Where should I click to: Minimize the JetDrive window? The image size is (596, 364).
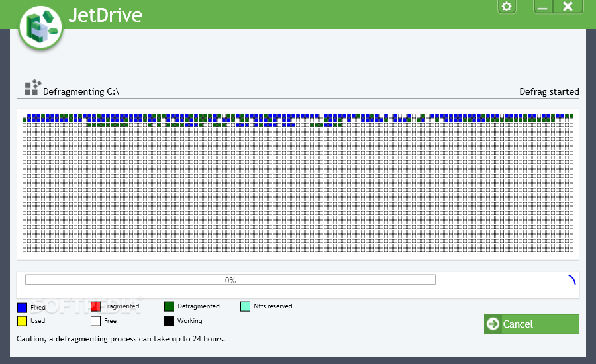[x=542, y=7]
